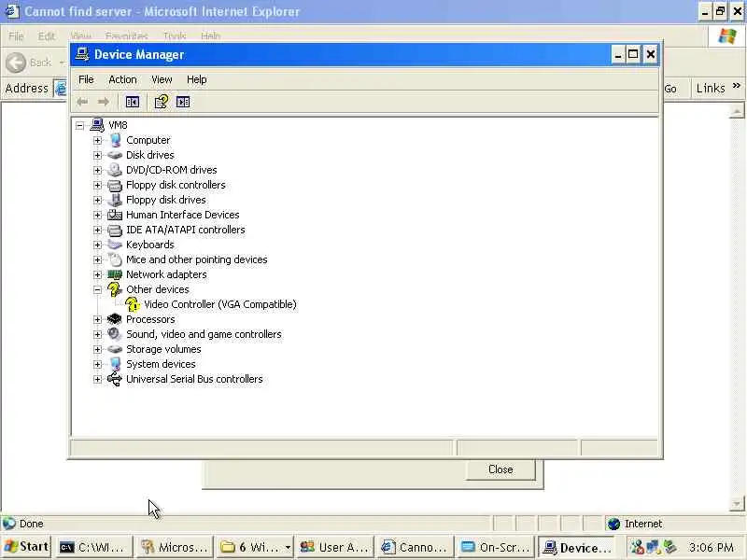The height and width of the screenshot is (560, 747).
Task: Expand the Floppy disk controllers node
Action: coord(98,185)
